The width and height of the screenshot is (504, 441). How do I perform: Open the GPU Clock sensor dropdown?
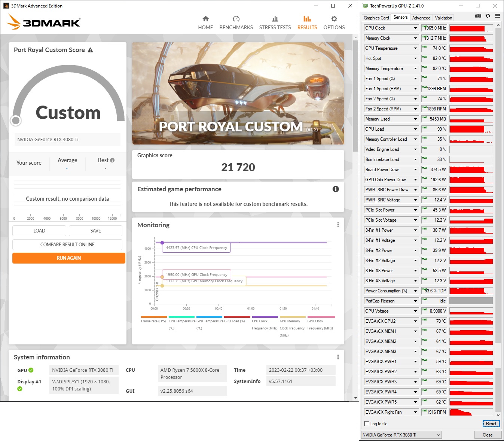[415, 28]
